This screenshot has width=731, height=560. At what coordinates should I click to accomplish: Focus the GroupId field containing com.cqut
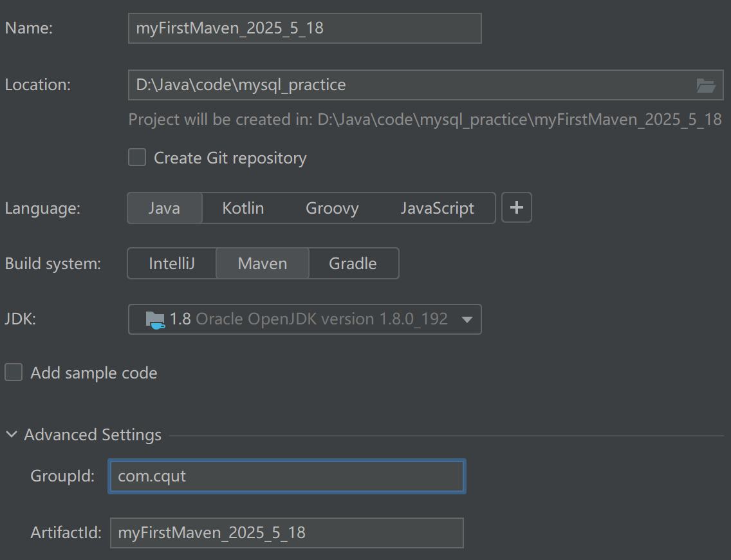point(287,476)
